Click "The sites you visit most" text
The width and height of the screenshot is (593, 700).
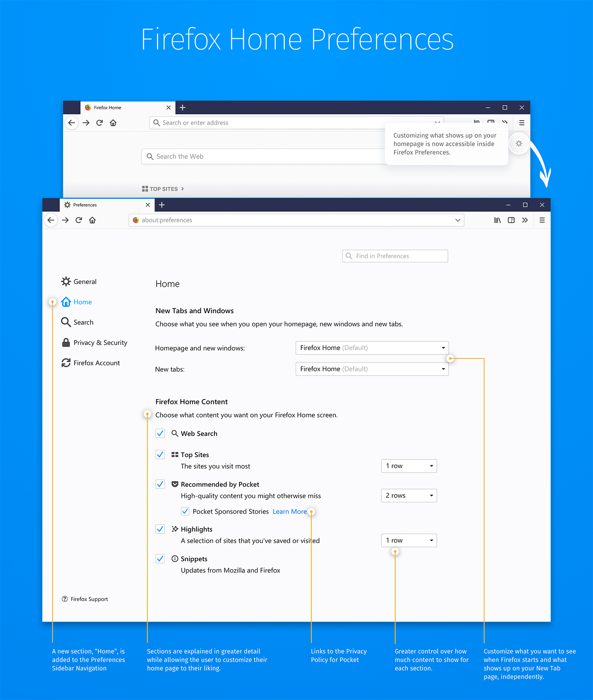point(215,466)
